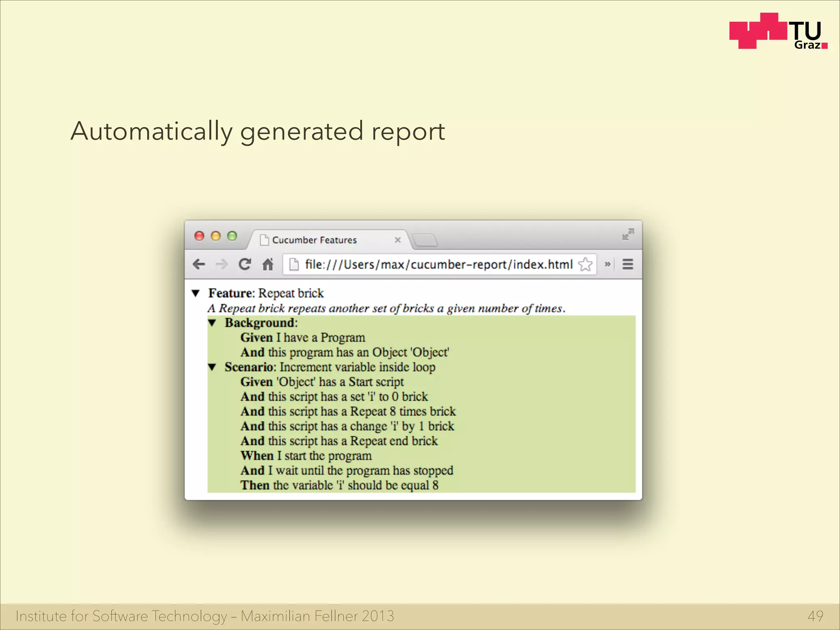The height and width of the screenshot is (630, 840).
Task: Click the slide number 49
Action: point(815,616)
